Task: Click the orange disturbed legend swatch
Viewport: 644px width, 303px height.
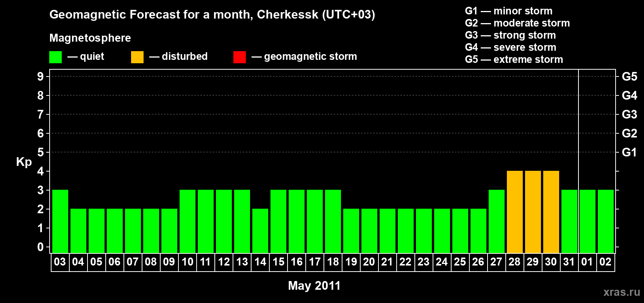Action: tap(137, 57)
